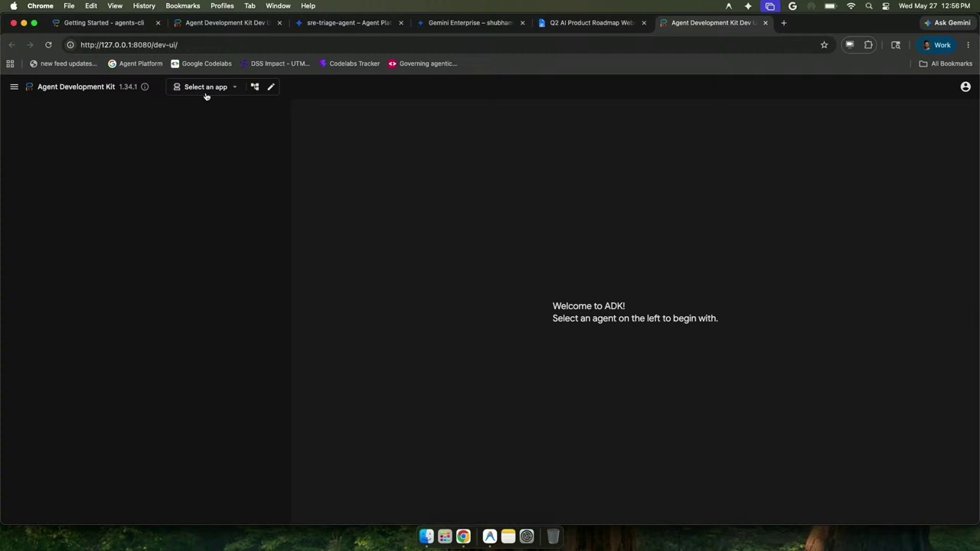Click the Ask Gemini button
The image size is (980, 551).
coord(947,23)
